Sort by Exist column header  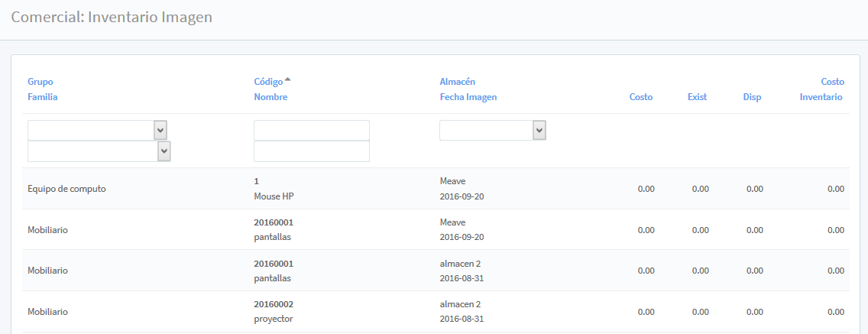(697, 97)
